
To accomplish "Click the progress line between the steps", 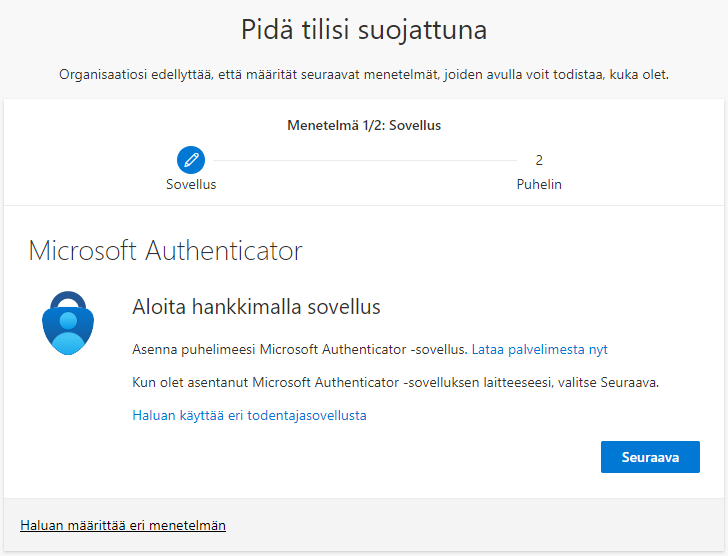I will tap(365, 160).
